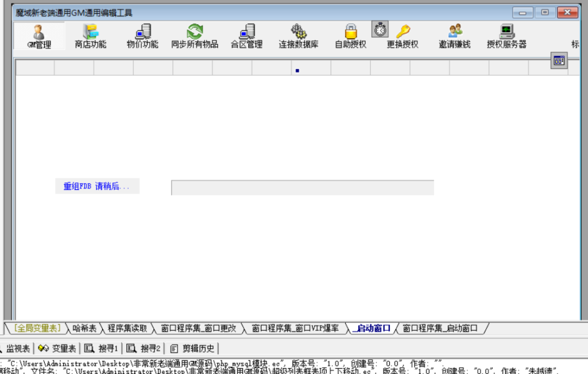
Task: Click the blue selection handle in header row
Action: click(x=297, y=71)
